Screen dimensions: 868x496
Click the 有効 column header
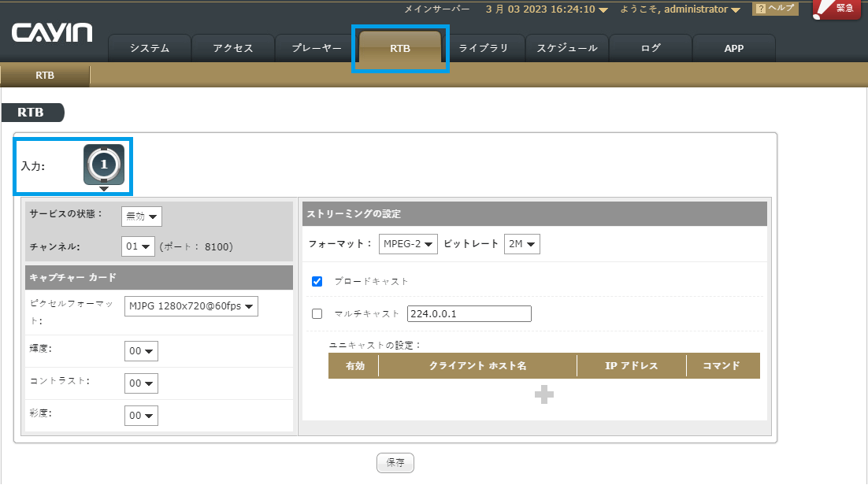coord(354,366)
